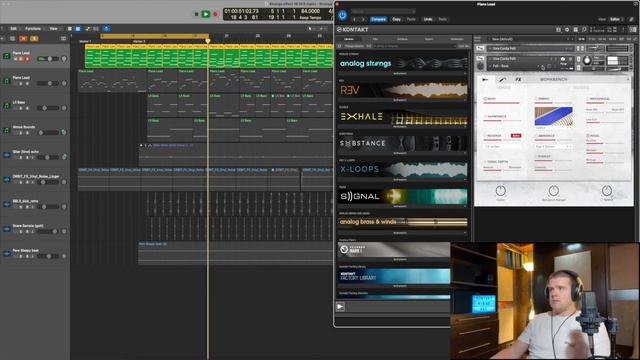
Task: Click the library search input field in Kontakt
Action: (414, 46)
